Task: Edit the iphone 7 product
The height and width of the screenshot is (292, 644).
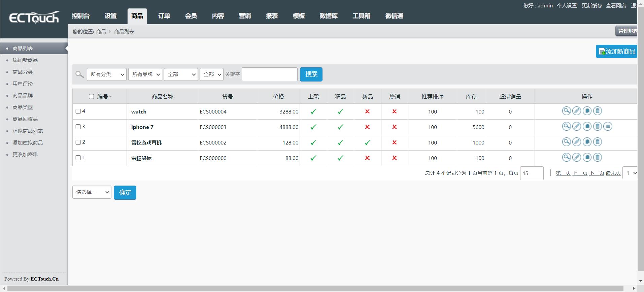Action: click(x=577, y=126)
